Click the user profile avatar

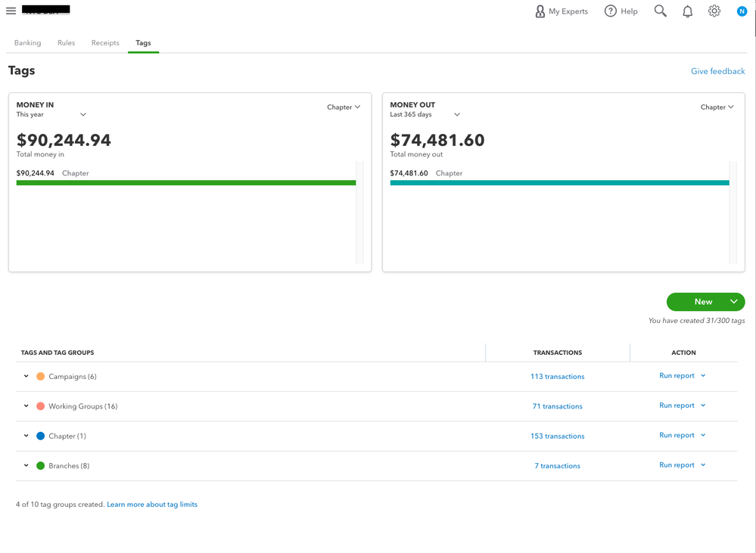742,11
